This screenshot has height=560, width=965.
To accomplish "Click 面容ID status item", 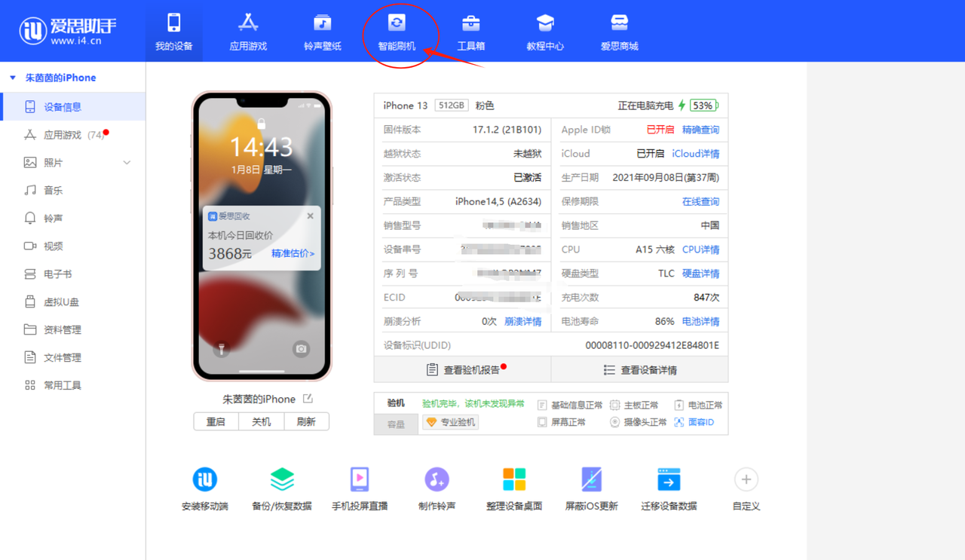I will [x=694, y=422].
